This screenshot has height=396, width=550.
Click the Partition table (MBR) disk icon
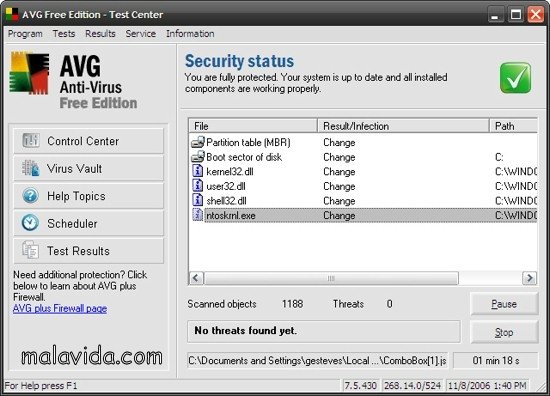(x=198, y=142)
